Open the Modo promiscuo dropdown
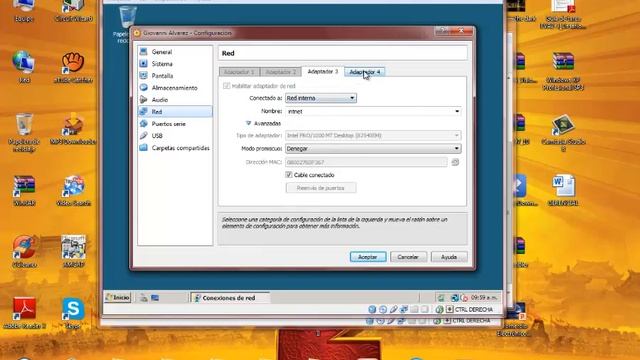 tap(373, 149)
